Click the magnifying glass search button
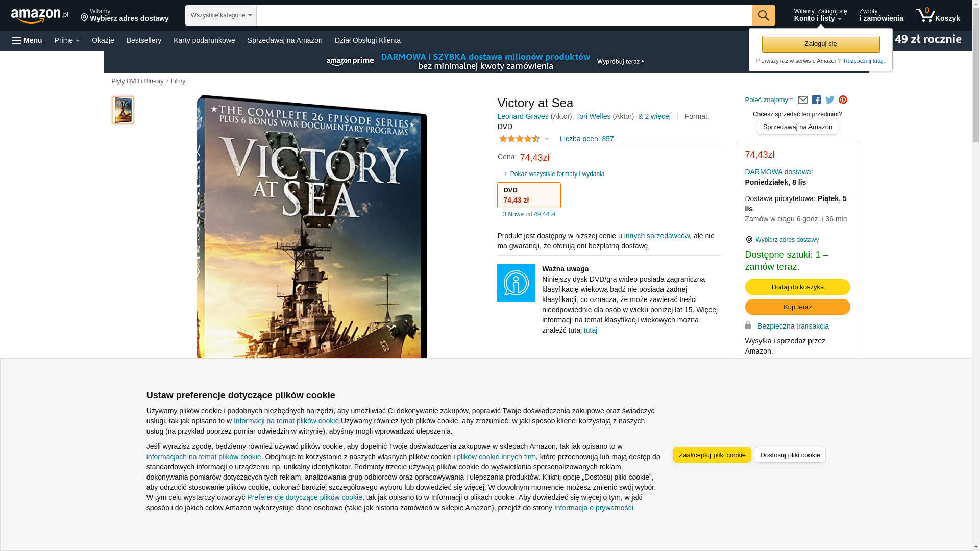Viewport: 980px width, 551px height. pos(763,15)
